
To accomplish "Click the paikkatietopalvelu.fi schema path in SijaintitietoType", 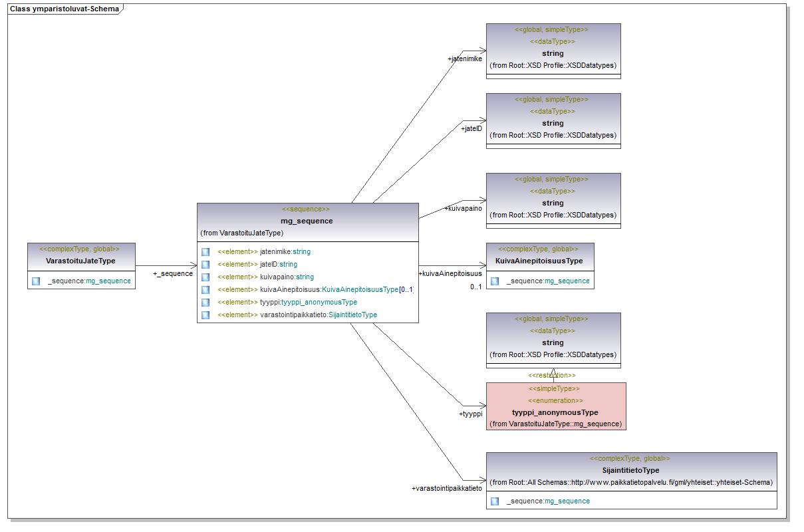I will coord(631,482).
